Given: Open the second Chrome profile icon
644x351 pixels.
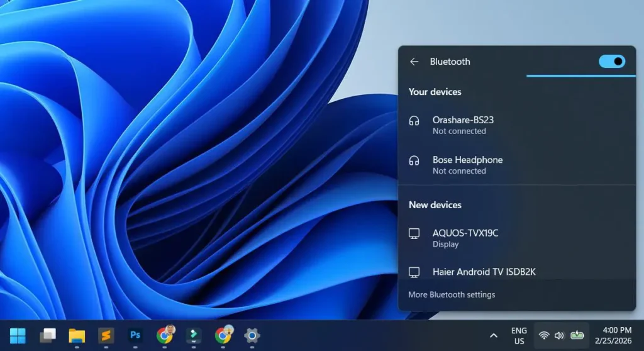Looking at the screenshot, I should point(223,335).
